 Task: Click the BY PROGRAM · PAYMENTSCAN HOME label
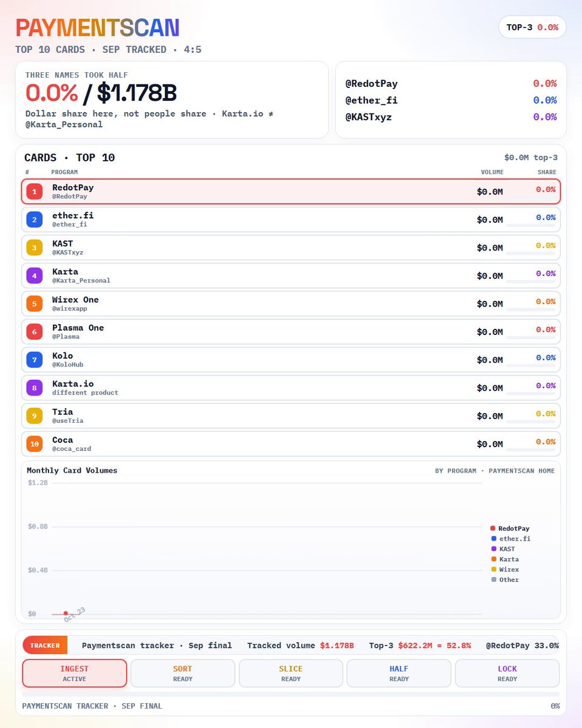click(x=495, y=471)
